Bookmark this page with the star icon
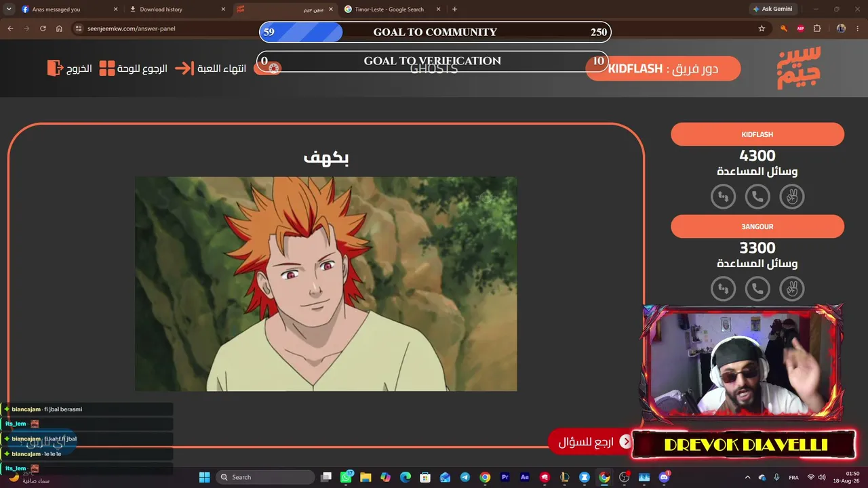 pos(762,28)
